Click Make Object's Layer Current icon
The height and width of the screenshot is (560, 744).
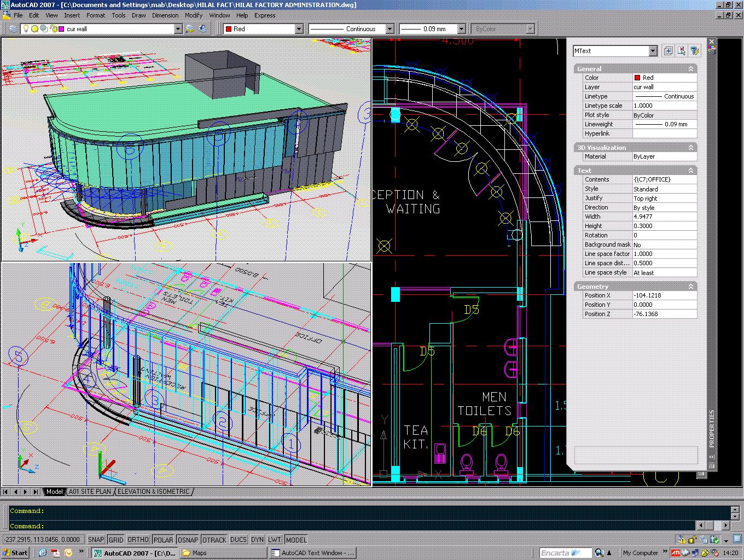click(x=190, y=29)
